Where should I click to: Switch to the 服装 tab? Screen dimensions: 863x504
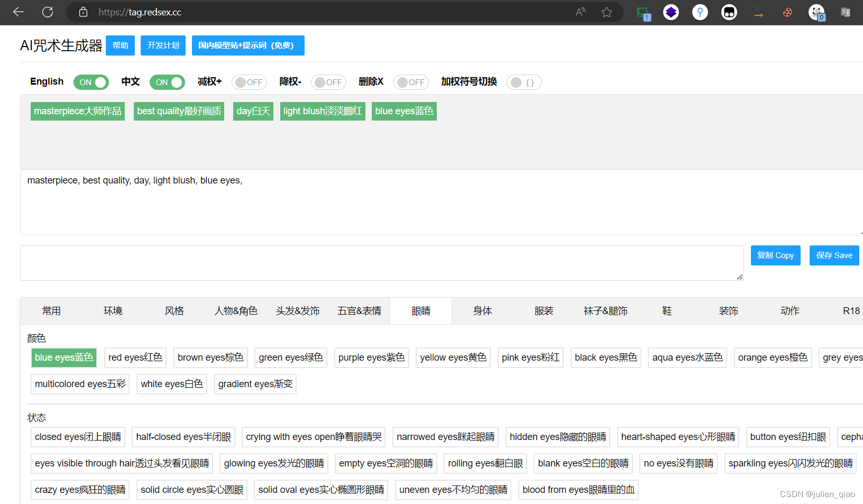point(544,311)
